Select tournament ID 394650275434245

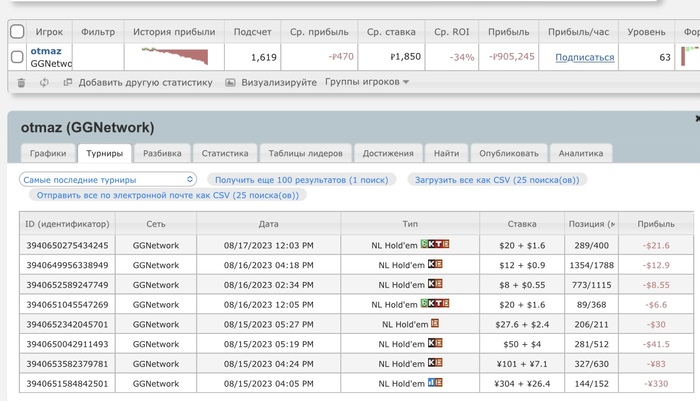(x=67, y=245)
